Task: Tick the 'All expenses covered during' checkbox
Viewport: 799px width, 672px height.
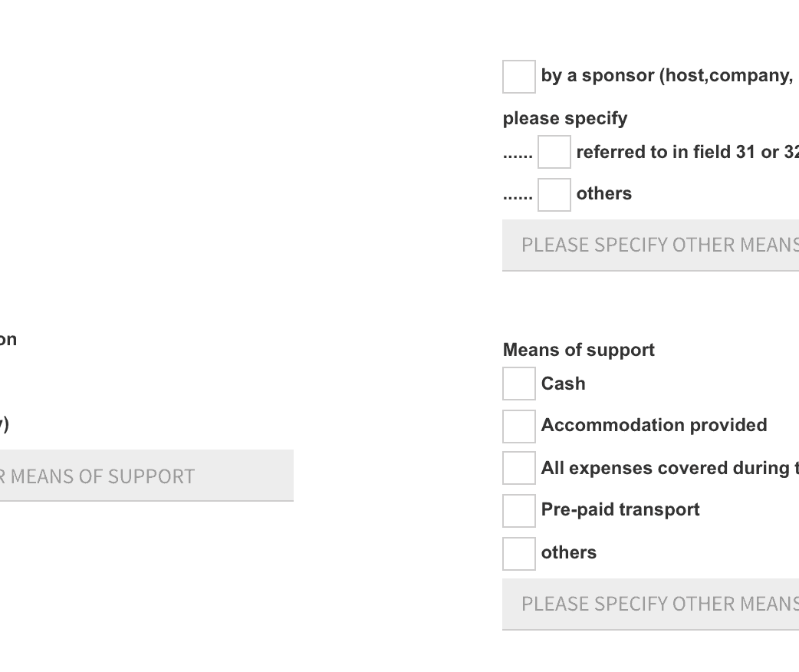Action: tap(519, 468)
